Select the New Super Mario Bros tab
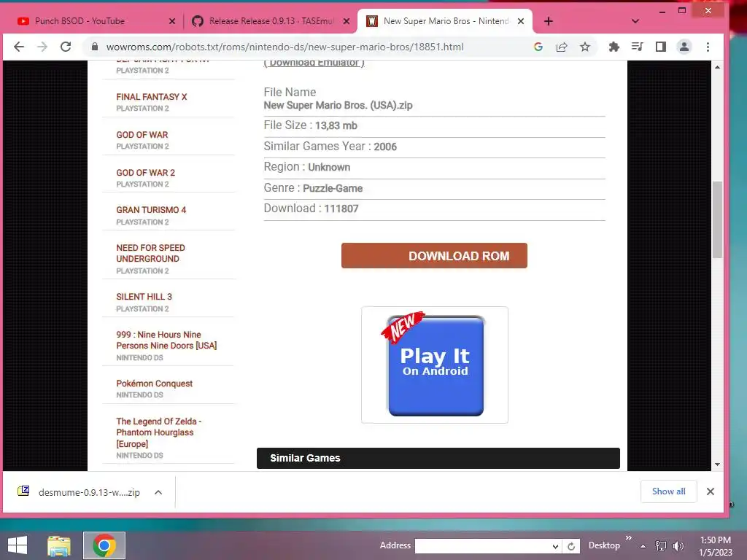747x560 pixels. 446,21
